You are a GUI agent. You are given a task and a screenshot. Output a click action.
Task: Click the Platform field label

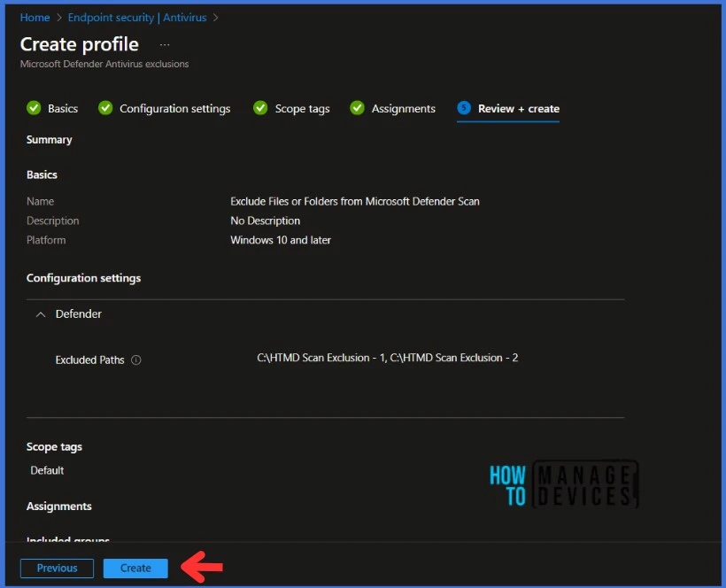click(46, 240)
